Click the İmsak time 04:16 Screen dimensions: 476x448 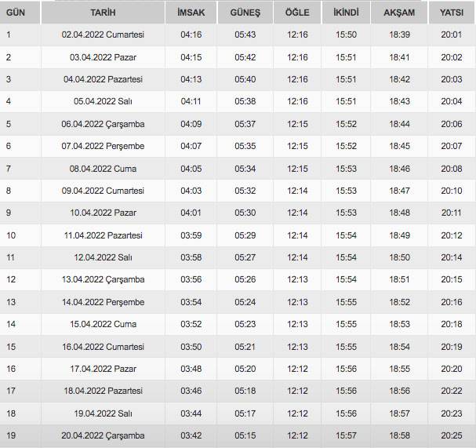tap(191, 35)
